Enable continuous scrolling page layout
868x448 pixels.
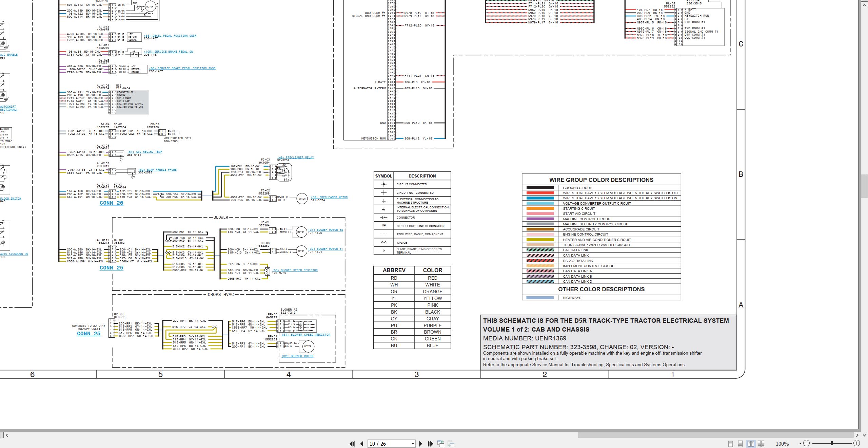741,444
